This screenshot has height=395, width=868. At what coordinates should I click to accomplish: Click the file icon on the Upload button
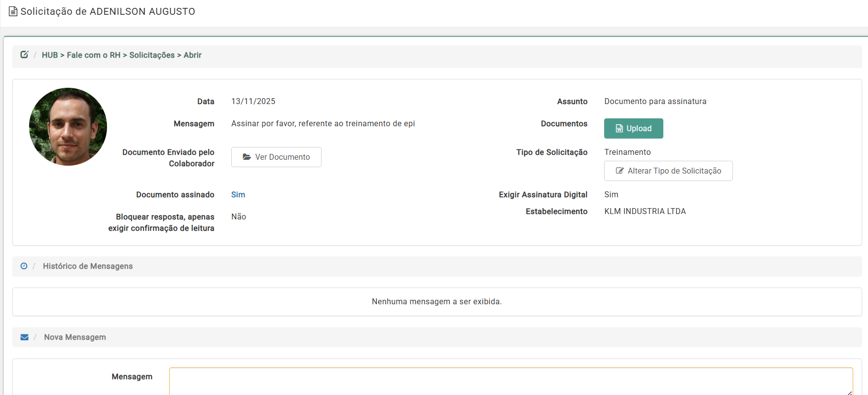(x=619, y=129)
